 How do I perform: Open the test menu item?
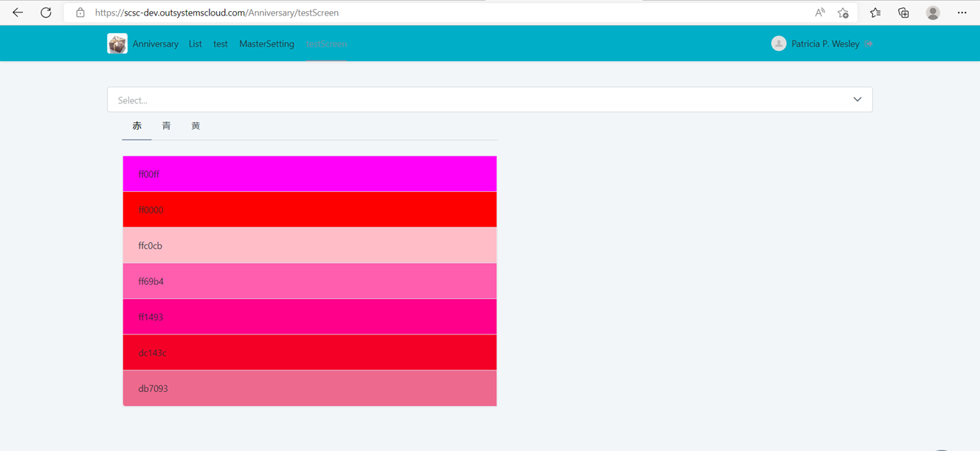[221, 44]
